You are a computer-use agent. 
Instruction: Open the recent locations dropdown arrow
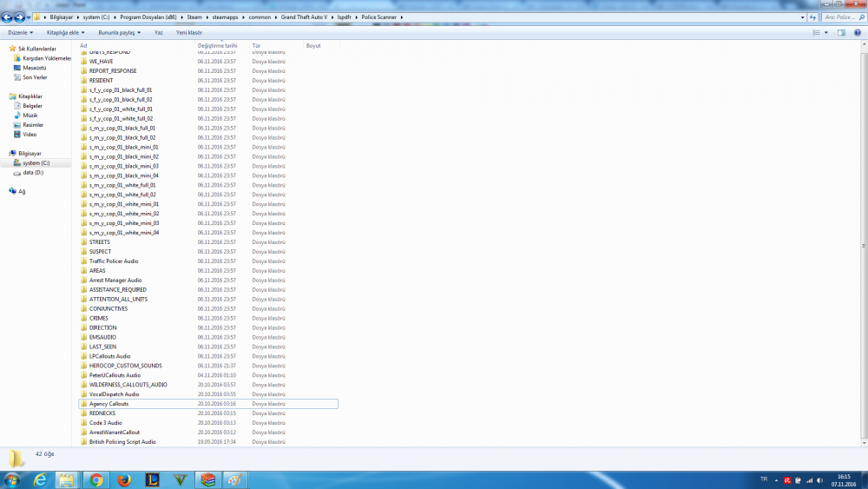click(29, 17)
